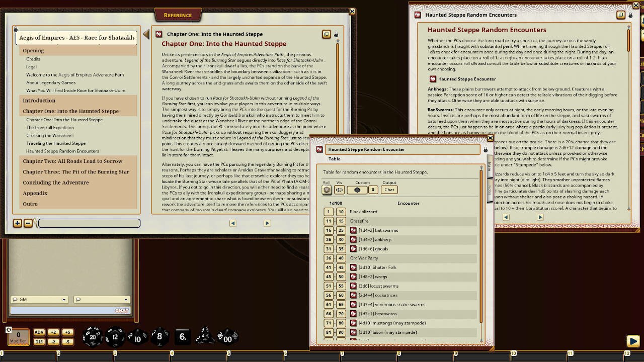Pick the d8 die
Screen dimensions: 644x362
click(x=159, y=336)
